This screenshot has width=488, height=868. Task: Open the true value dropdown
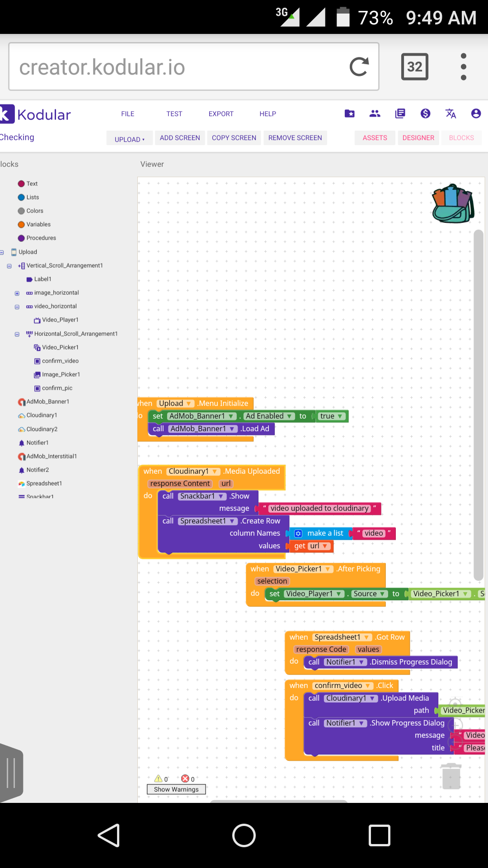point(332,416)
